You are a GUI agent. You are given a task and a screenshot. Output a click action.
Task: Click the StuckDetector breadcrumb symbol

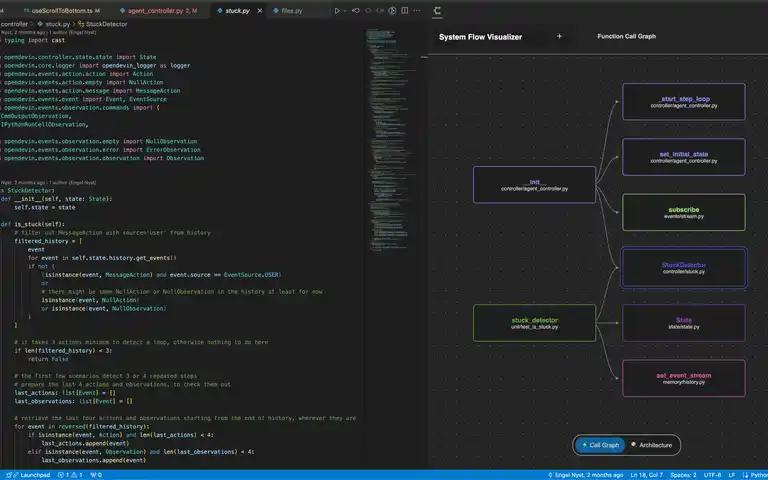click(x=103, y=24)
